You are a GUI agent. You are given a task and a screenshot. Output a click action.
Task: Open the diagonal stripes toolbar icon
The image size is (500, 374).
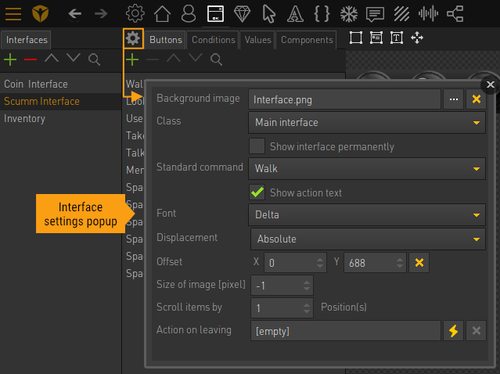click(x=402, y=14)
